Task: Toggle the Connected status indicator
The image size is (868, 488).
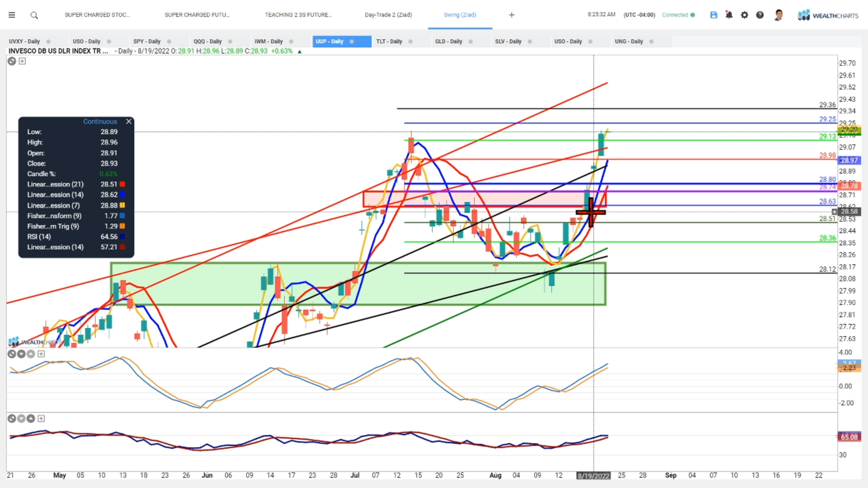Action: (x=678, y=15)
